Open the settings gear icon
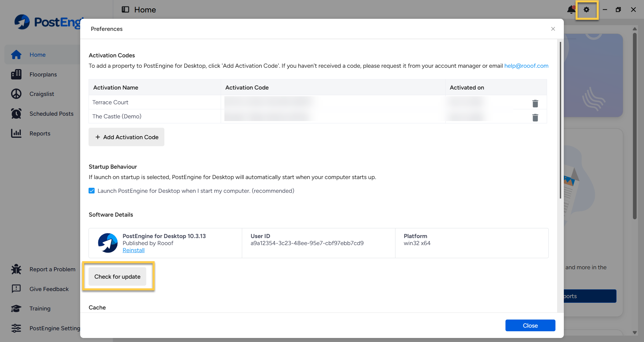 pos(586,10)
